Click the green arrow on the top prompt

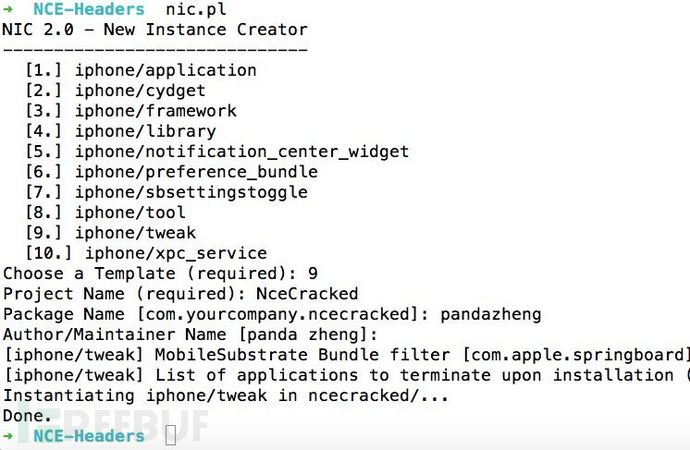pos(8,9)
